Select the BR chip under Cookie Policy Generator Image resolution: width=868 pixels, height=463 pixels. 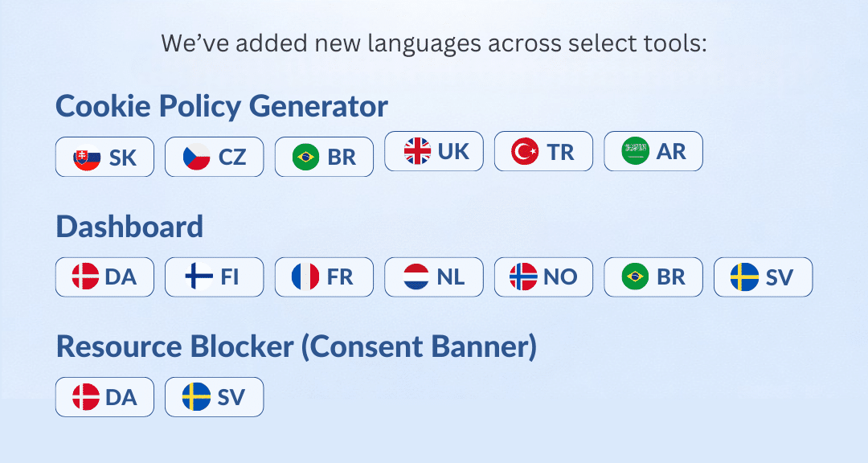click(324, 158)
